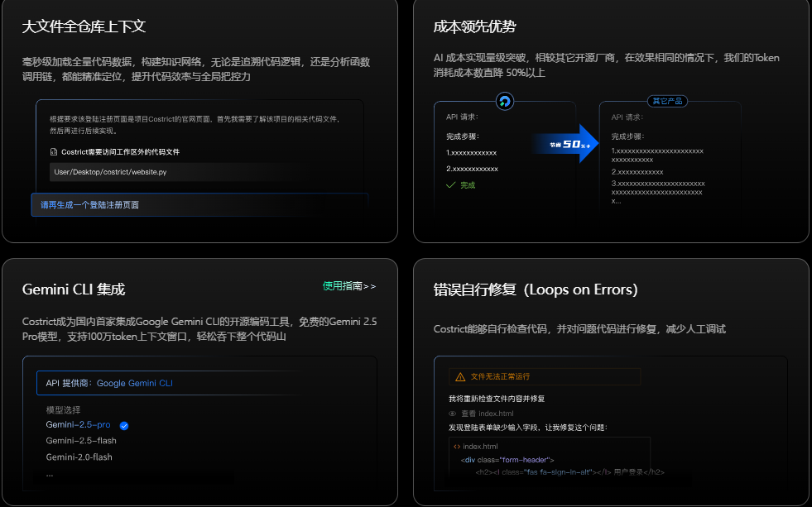Click the green 完成 checkmark icon
Image resolution: width=812 pixels, height=507 pixels.
point(450,184)
